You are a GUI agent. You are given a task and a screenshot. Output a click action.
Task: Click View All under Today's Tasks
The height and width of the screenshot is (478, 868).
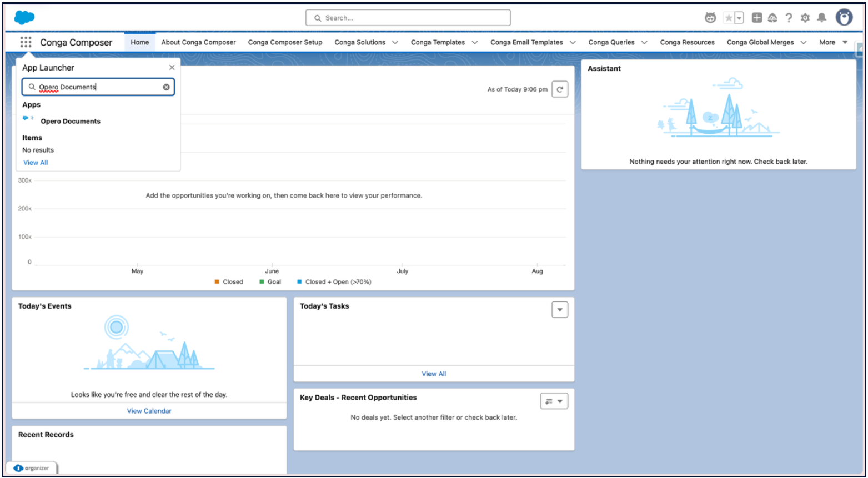pyautogui.click(x=434, y=374)
